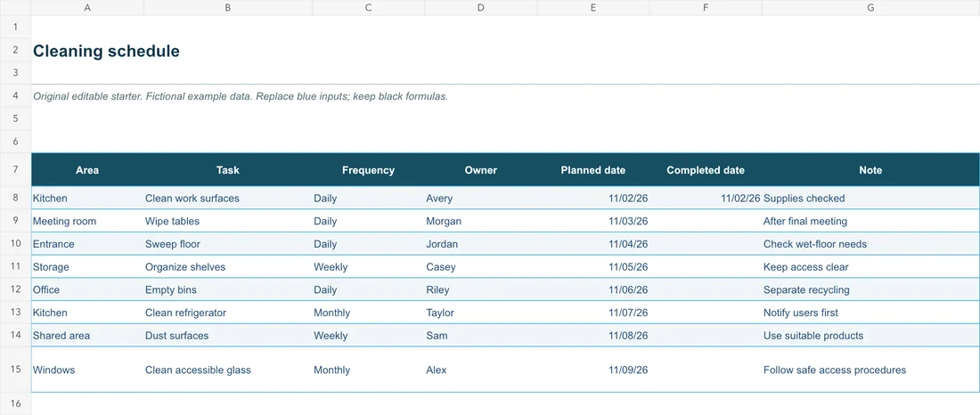980x415 pixels.
Task: Click the 'Use suitable products' note
Action: tap(870, 336)
